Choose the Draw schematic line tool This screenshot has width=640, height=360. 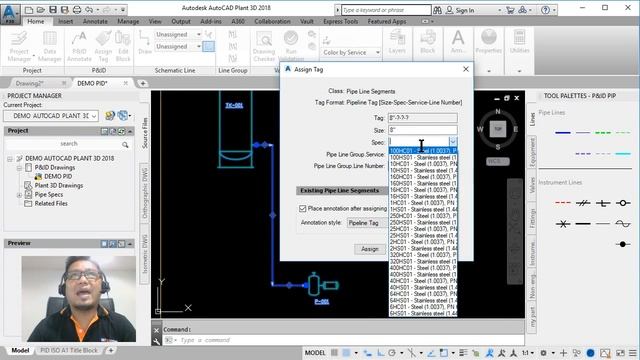(144, 42)
